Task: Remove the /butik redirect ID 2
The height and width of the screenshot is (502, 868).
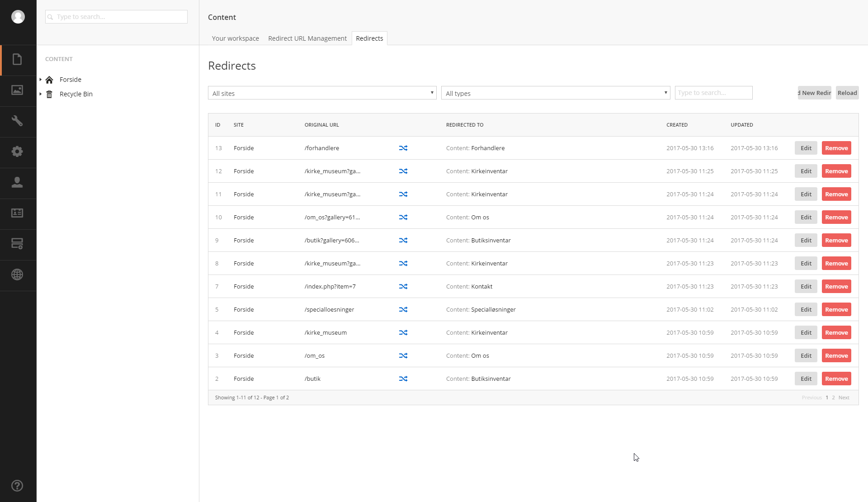Action: click(836, 379)
